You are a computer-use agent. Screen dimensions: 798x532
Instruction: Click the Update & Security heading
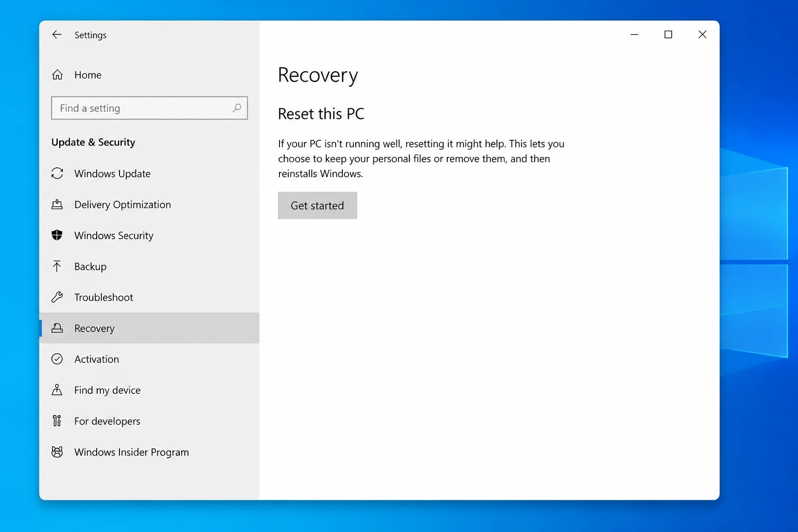tap(93, 142)
